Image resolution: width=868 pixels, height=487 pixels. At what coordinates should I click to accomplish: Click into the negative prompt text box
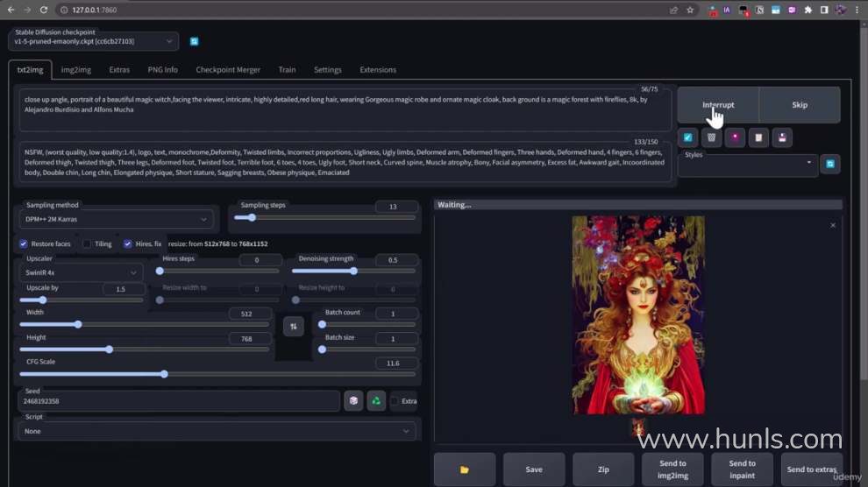tap(345, 162)
